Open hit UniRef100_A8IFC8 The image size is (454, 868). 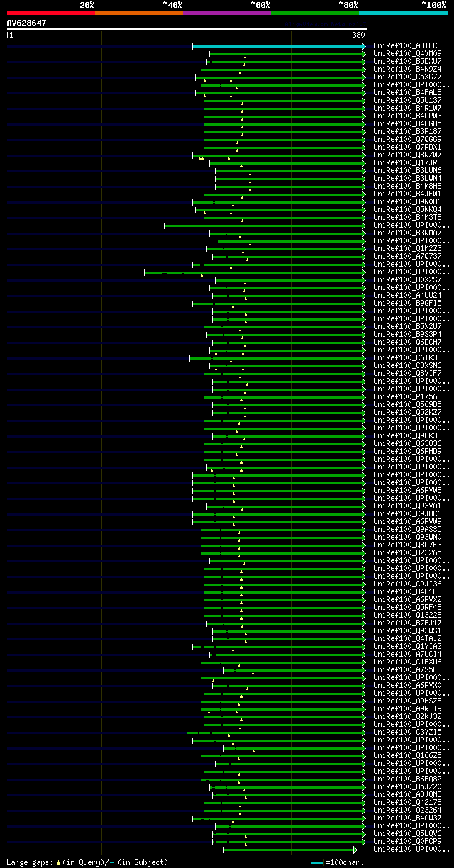click(407, 46)
